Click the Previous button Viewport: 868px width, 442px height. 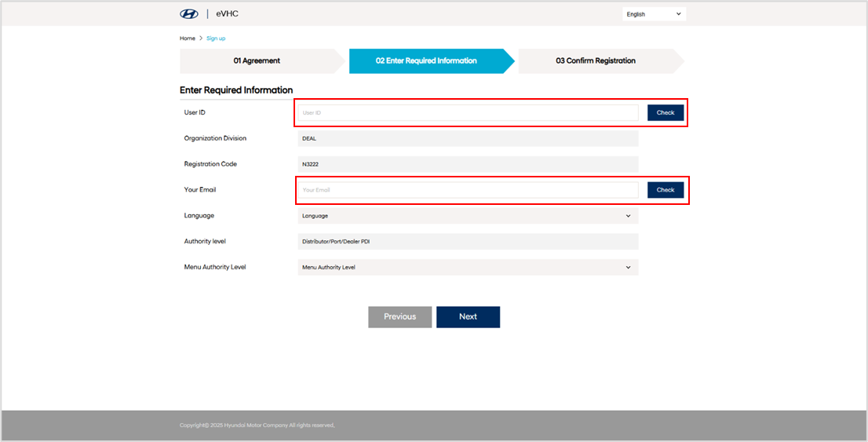[399, 317]
